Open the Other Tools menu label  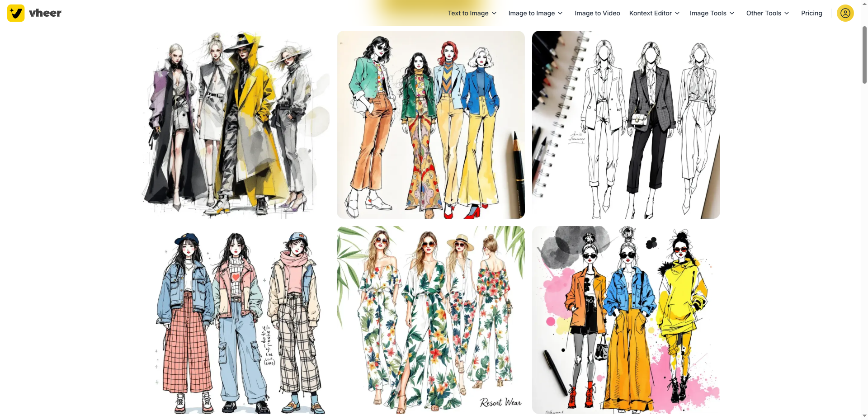[764, 13]
